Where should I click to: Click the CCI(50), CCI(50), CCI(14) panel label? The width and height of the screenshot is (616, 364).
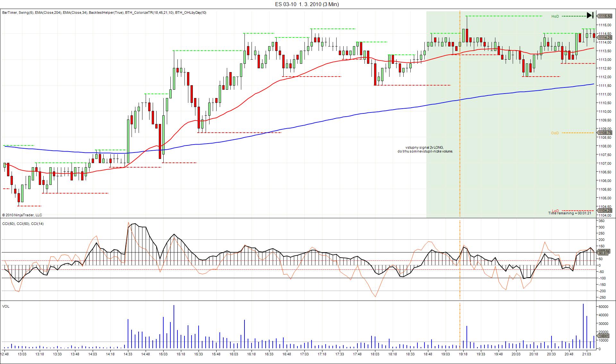[23, 224]
